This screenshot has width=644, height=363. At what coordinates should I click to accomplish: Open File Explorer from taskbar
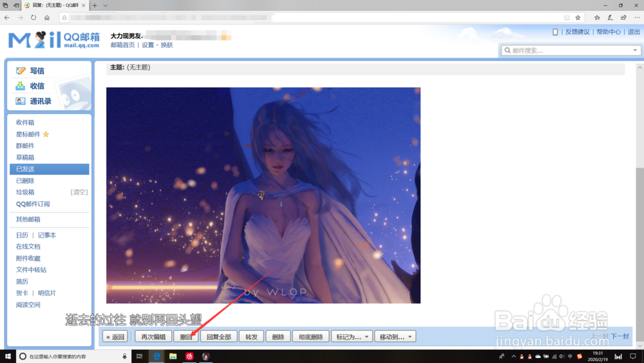pyautogui.click(x=173, y=357)
